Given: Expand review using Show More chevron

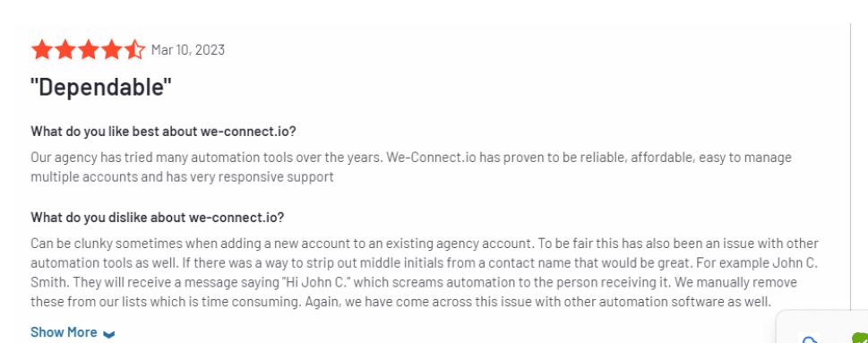Looking at the screenshot, I should point(109,333).
